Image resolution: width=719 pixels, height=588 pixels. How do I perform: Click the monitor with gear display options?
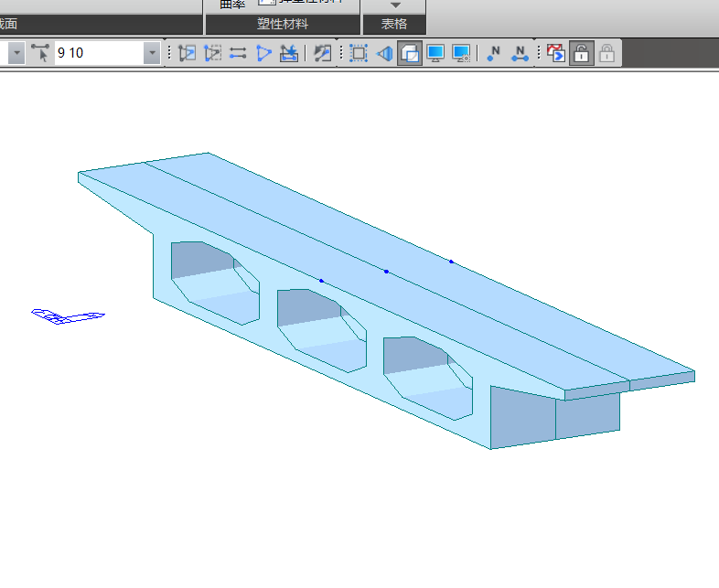click(x=461, y=53)
